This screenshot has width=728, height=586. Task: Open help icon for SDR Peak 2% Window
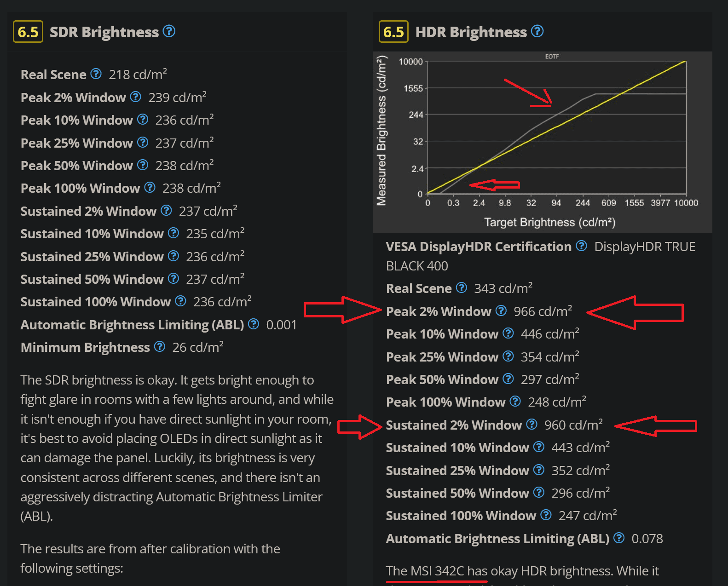(x=135, y=97)
